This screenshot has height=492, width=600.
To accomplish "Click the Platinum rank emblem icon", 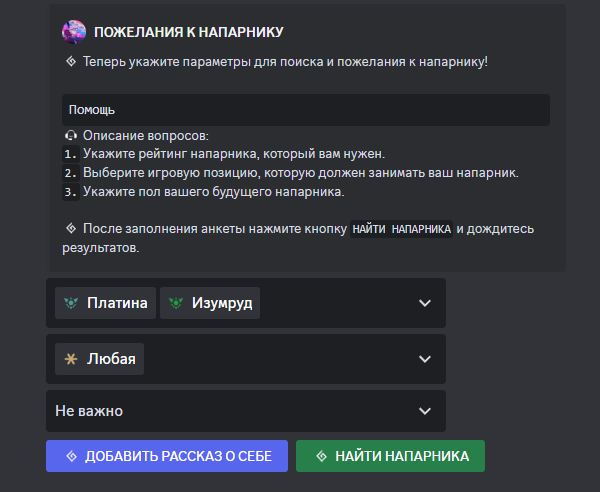I will tap(71, 303).
